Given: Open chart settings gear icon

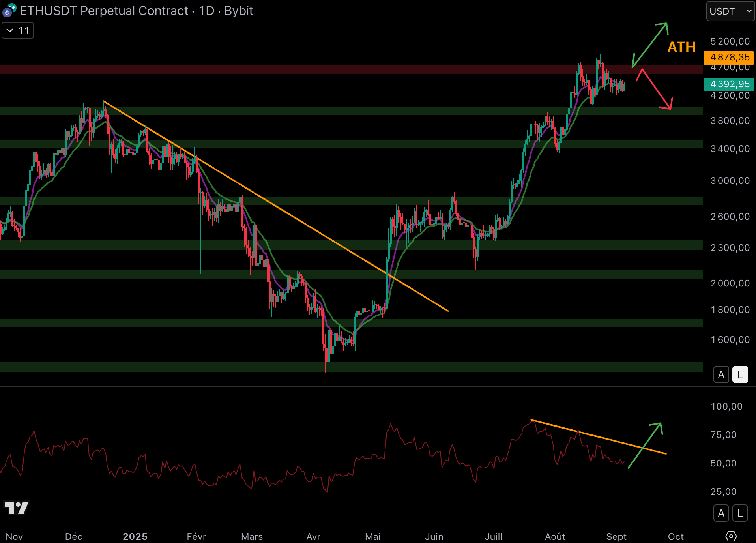Looking at the screenshot, I should (731, 536).
